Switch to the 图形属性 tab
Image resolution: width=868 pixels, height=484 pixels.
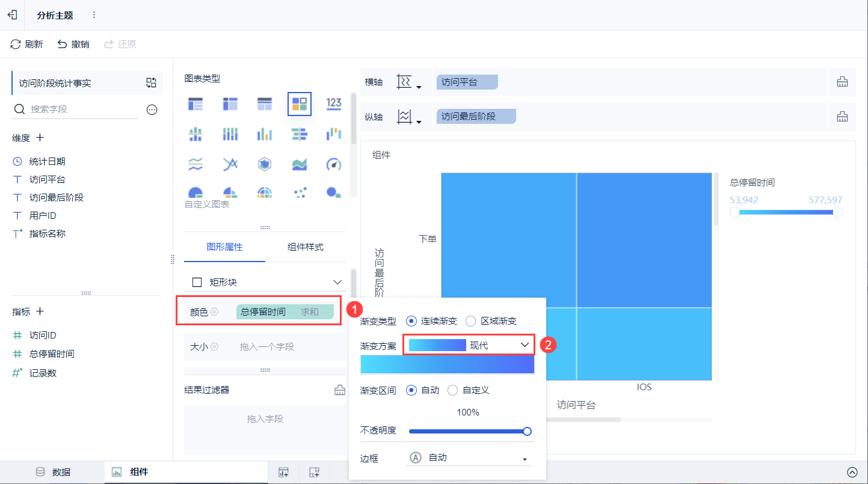click(224, 247)
